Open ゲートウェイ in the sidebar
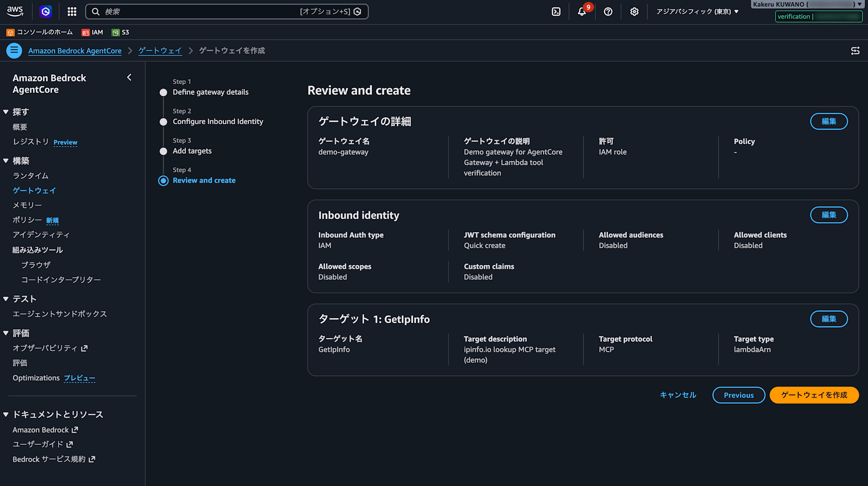868x486 pixels. pos(34,190)
